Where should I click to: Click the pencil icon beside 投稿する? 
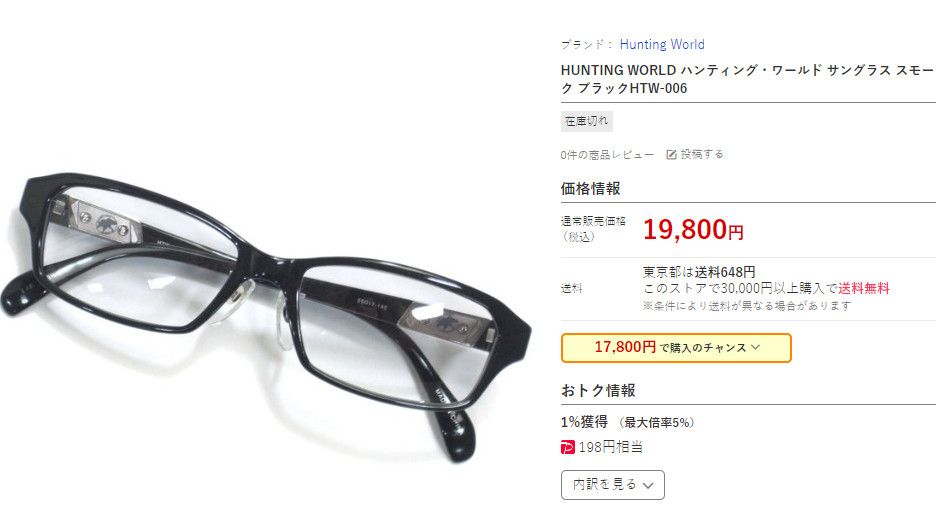[671, 155]
